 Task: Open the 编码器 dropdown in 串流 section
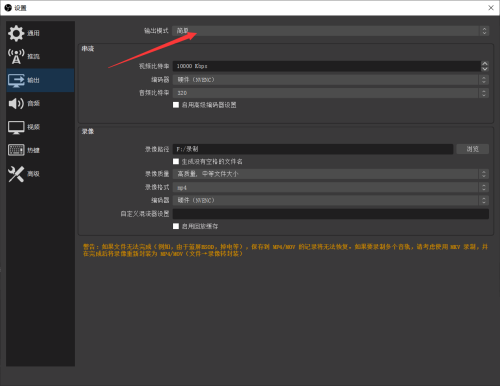pyautogui.click(x=331, y=80)
